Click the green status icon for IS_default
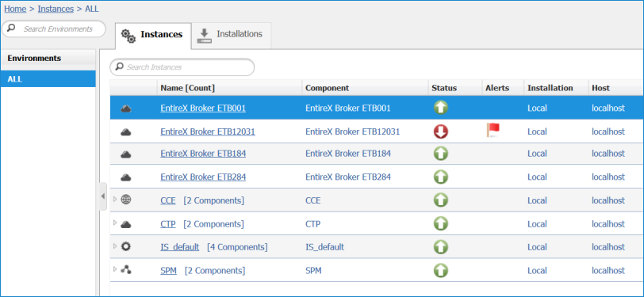The height and width of the screenshot is (297, 644). click(441, 247)
